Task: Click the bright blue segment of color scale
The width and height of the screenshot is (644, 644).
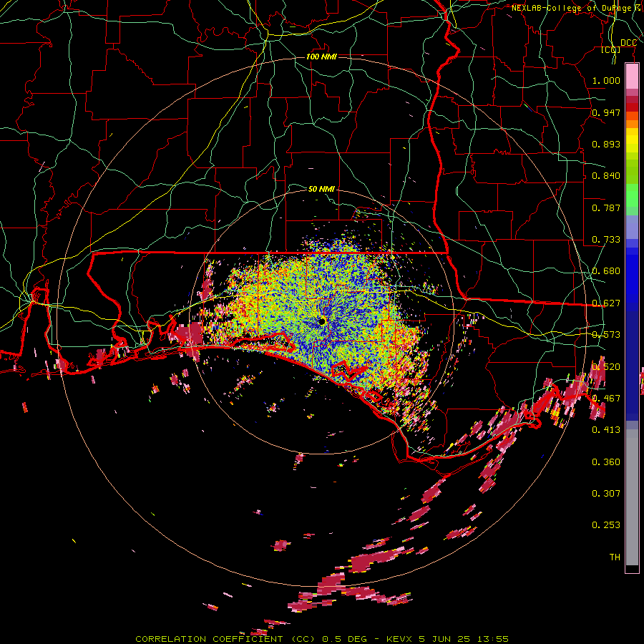Action: [632, 279]
